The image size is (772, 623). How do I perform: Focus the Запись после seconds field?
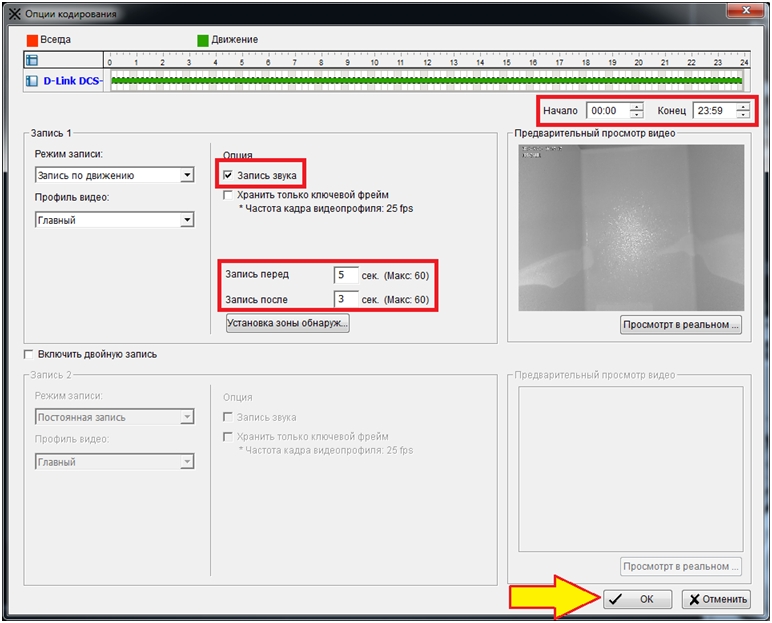tap(345, 299)
